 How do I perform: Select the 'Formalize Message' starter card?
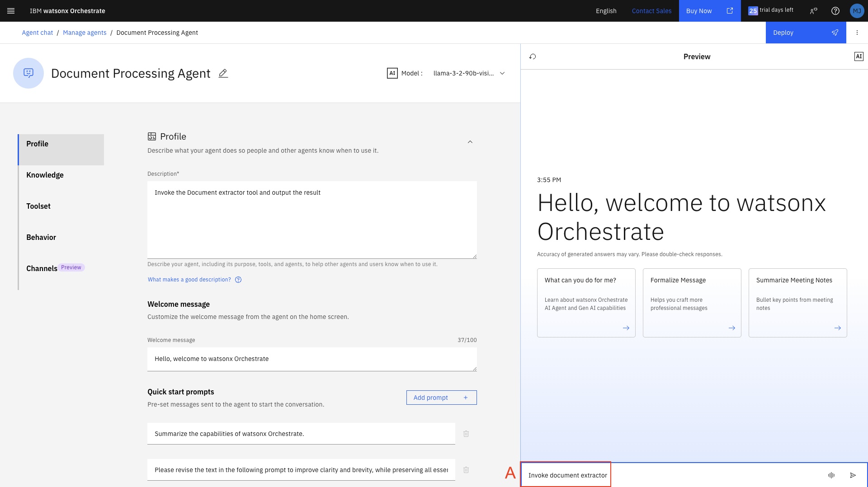[691, 303]
